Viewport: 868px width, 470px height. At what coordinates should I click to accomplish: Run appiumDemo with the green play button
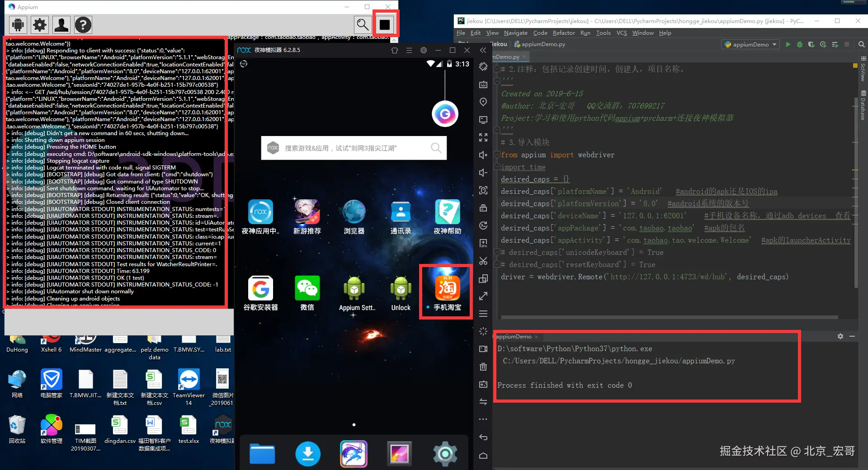coord(788,44)
